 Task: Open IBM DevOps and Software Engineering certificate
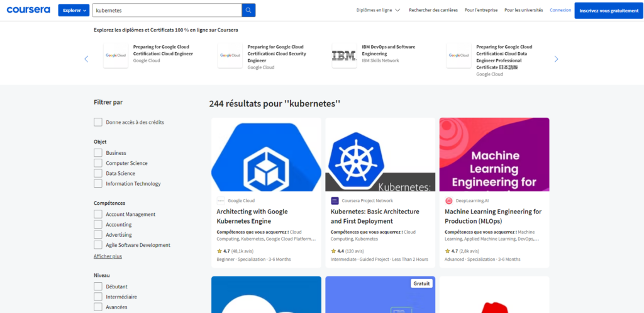389,50
